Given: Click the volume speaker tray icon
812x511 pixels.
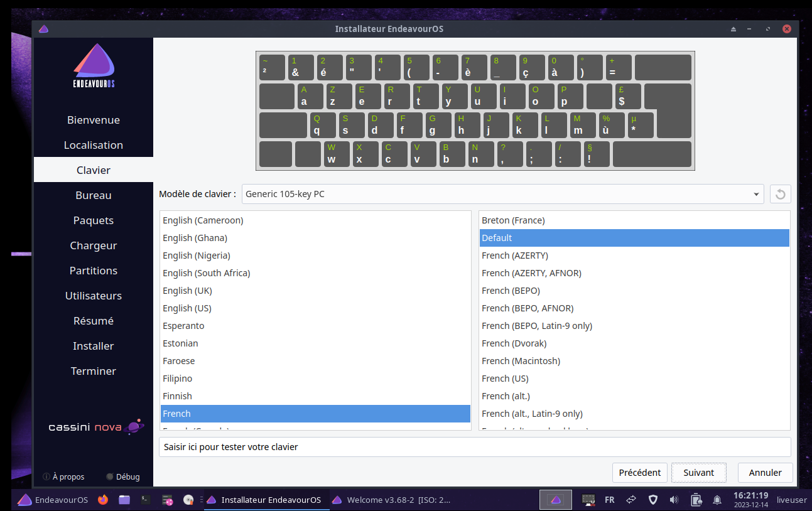Looking at the screenshot, I should click(674, 500).
